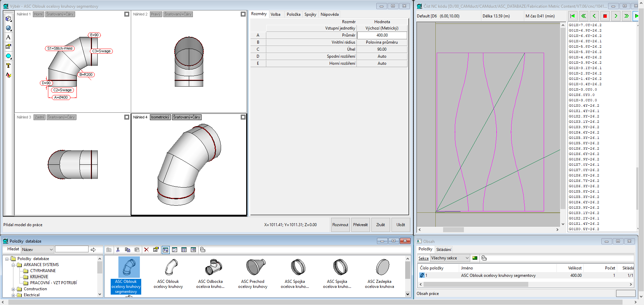The image size is (644, 305).
Task: Open Šrafovaný+Čáry dropdown in Náhled 1
Action: [60, 14]
